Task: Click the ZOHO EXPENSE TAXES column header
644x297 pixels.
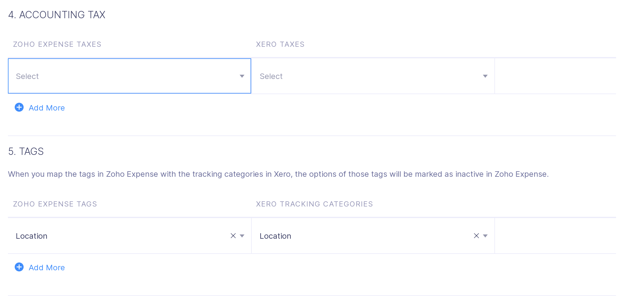Action: (57, 44)
